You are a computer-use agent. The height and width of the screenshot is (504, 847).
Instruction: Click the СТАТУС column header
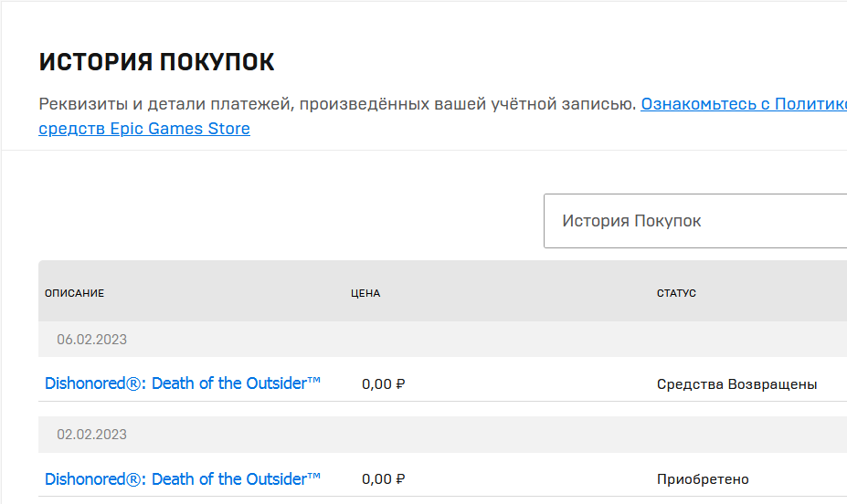point(676,293)
